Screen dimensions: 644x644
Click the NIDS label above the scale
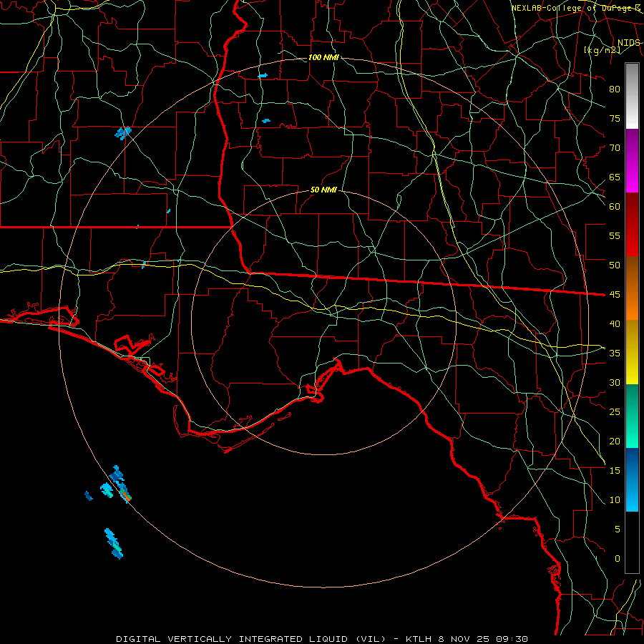(x=629, y=43)
